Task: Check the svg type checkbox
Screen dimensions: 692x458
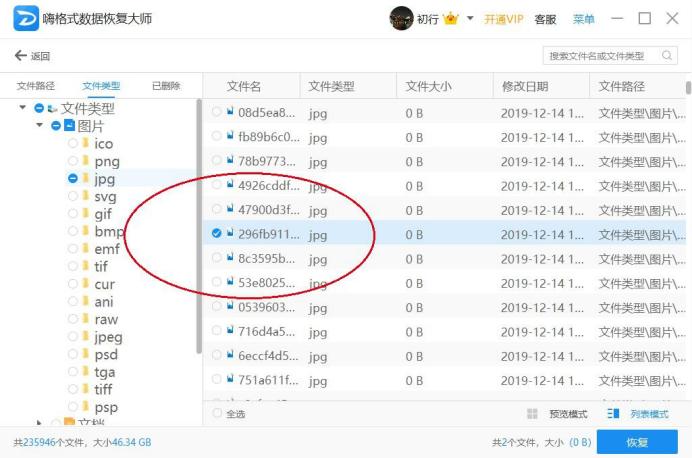Action: point(73,196)
